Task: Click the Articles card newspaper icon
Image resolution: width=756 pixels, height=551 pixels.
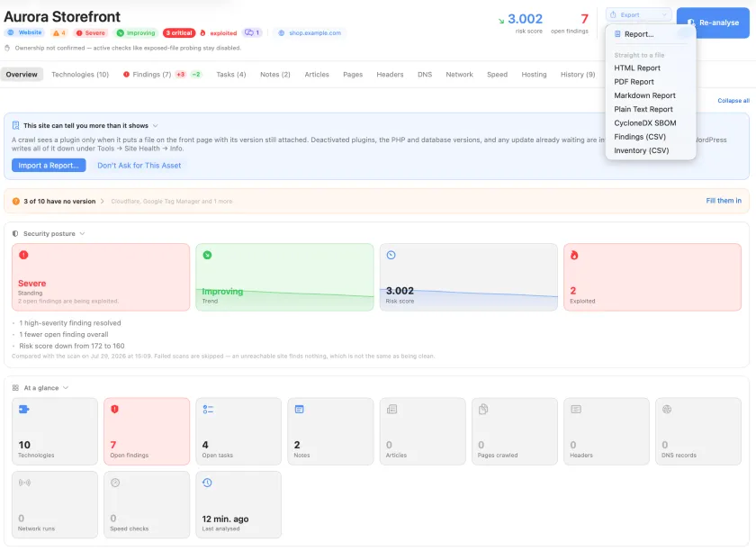Action: click(391, 409)
